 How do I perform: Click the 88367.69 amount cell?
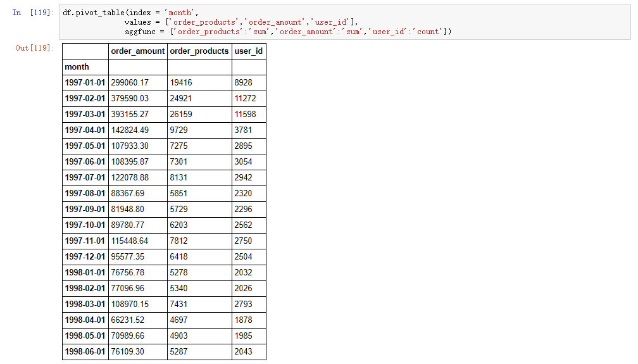138,194
